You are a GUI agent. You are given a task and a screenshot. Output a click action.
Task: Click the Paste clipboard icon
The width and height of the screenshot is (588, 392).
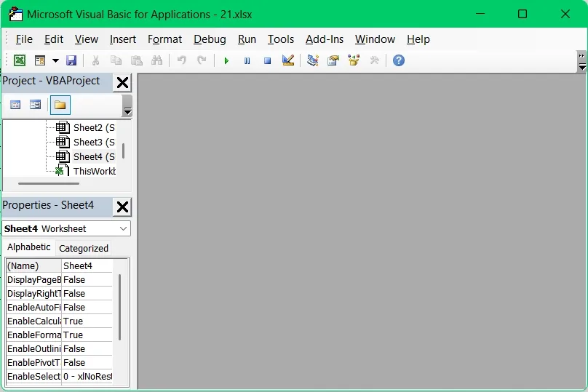point(137,60)
